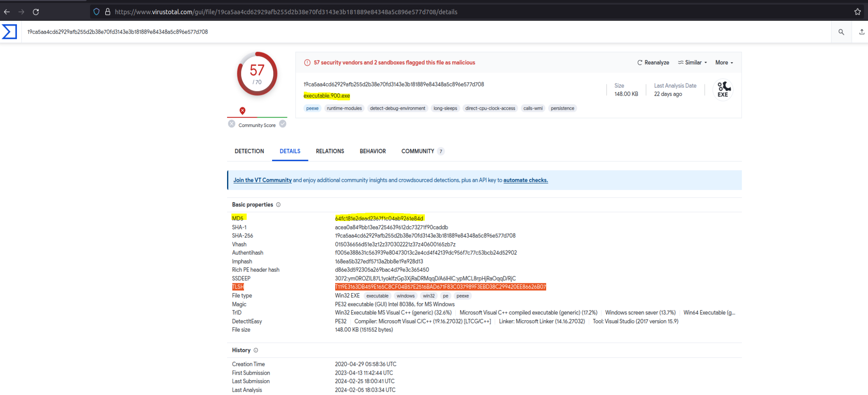This screenshot has width=868, height=395.
Task: Go back using browser back arrow
Action: pos(7,12)
